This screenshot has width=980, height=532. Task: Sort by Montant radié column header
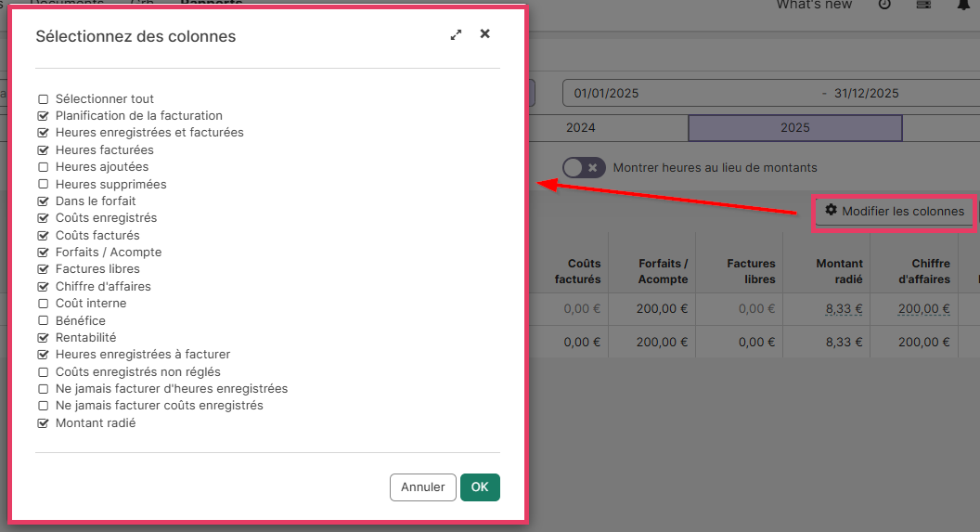839,271
